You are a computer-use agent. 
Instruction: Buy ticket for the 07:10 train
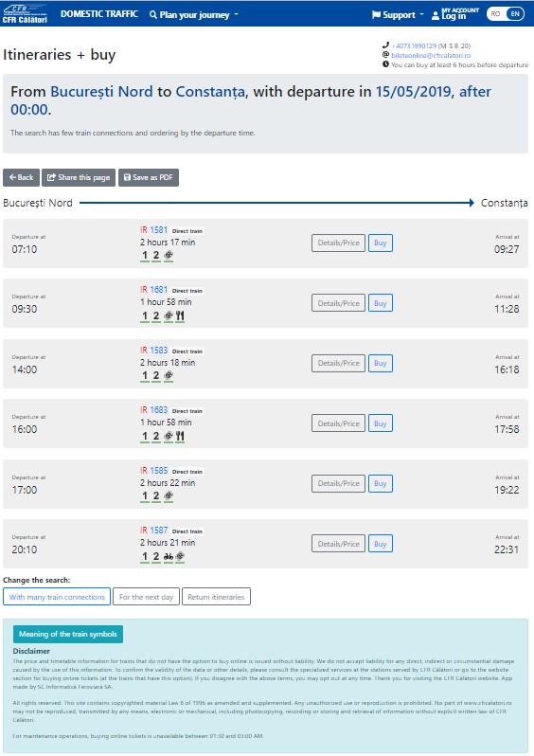(x=381, y=243)
